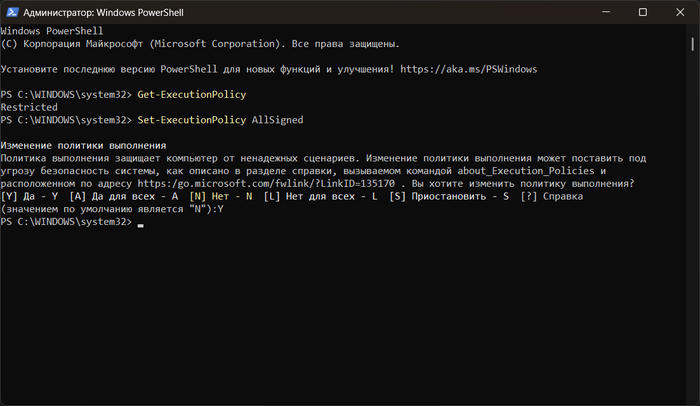Image resolution: width=700 pixels, height=406 pixels.
Task: Click the Restricted output line
Action: click(x=29, y=107)
